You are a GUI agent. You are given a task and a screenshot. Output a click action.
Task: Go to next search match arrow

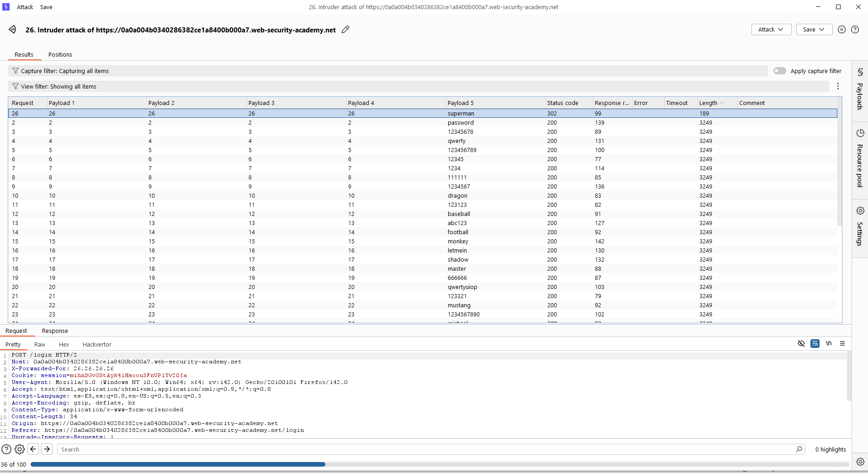tap(47, 449)
